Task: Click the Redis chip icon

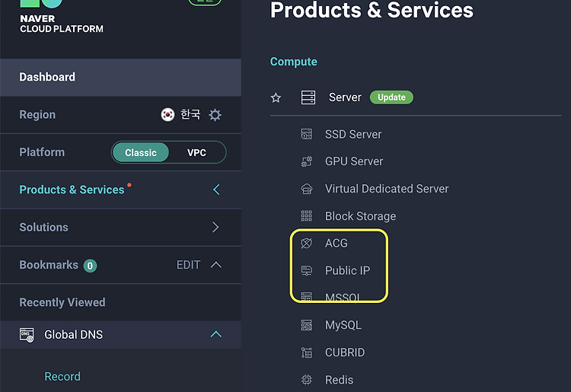Action: pyautogui.click(x=306, y=380)
